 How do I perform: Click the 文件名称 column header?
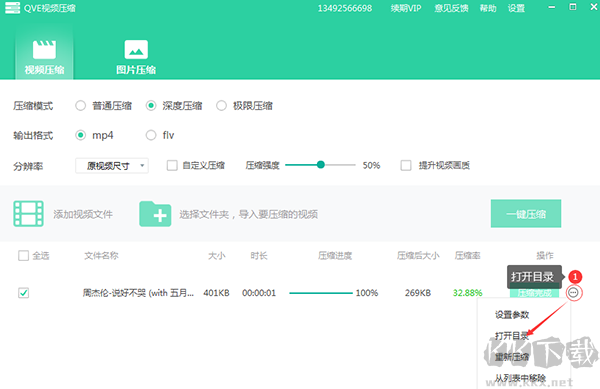[x=101, y=255]
